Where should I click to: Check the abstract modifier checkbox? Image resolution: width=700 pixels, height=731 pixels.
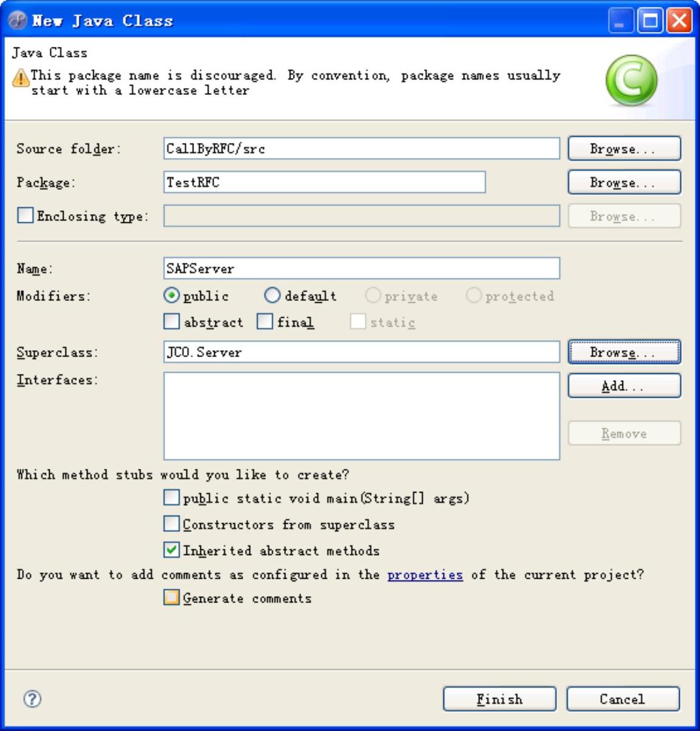point(172,322)
